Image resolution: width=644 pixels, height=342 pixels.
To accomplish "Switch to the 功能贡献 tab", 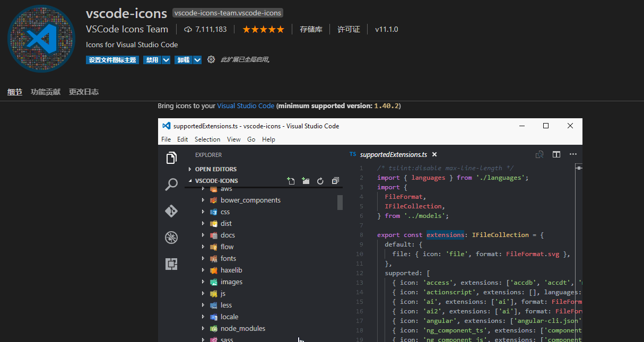I will [x=46, y=92].
